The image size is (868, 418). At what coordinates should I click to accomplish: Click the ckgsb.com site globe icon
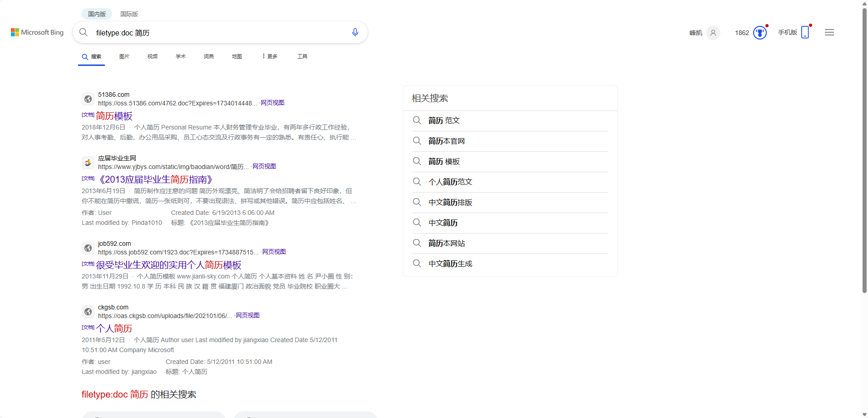[88, 311]
